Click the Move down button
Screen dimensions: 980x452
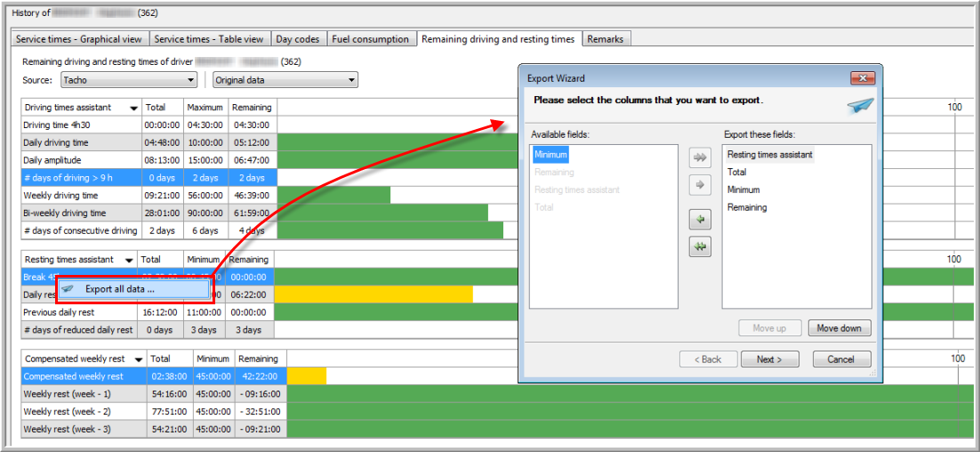pos(839,328)
